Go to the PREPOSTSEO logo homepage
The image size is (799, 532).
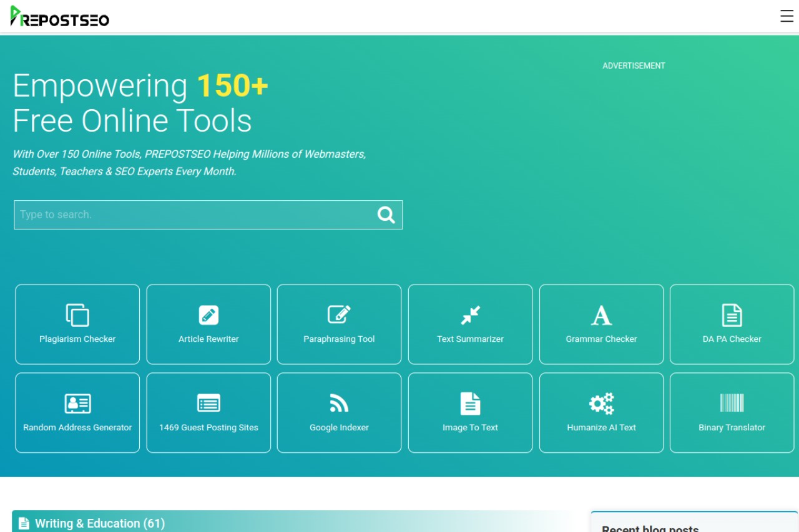click(60, 16)
